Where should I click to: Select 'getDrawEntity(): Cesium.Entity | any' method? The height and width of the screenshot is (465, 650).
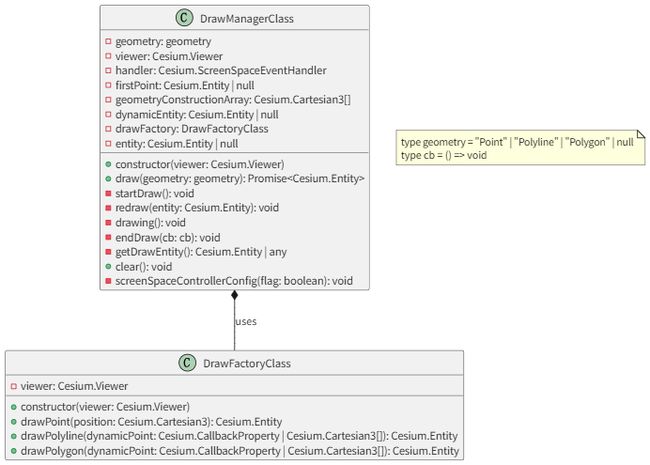(x=201, y=252)
